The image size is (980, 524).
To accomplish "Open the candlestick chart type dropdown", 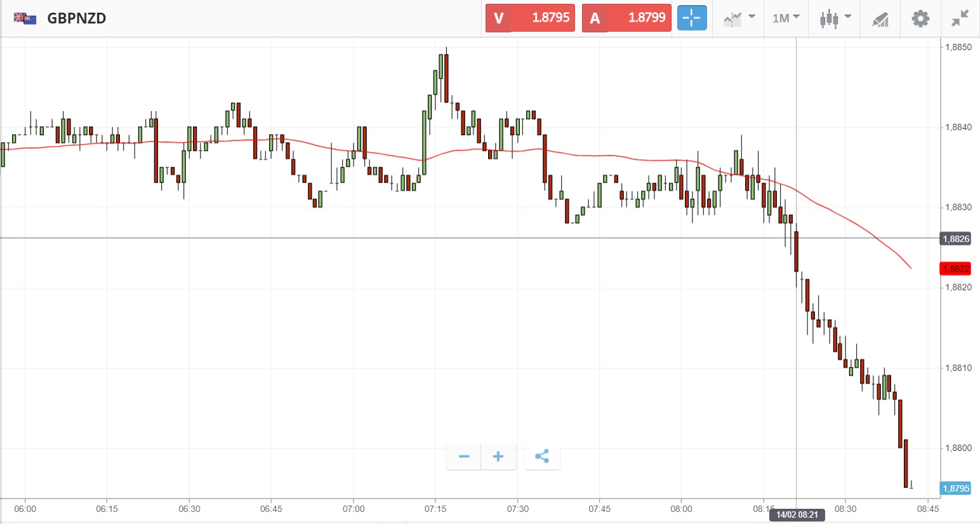I will tap(835, 18).
